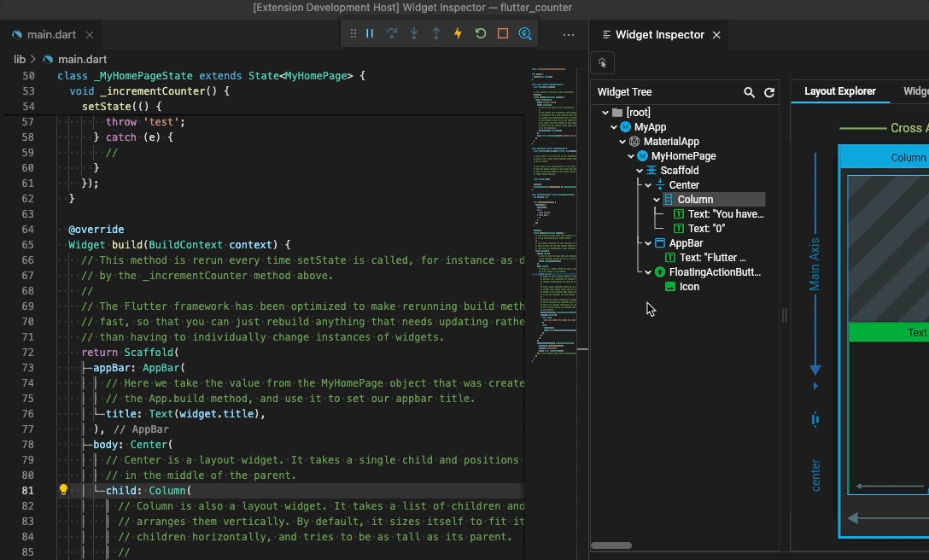Click lib in the breadcrumb
This screenshot has width=929, height=560.
[20, 59]
